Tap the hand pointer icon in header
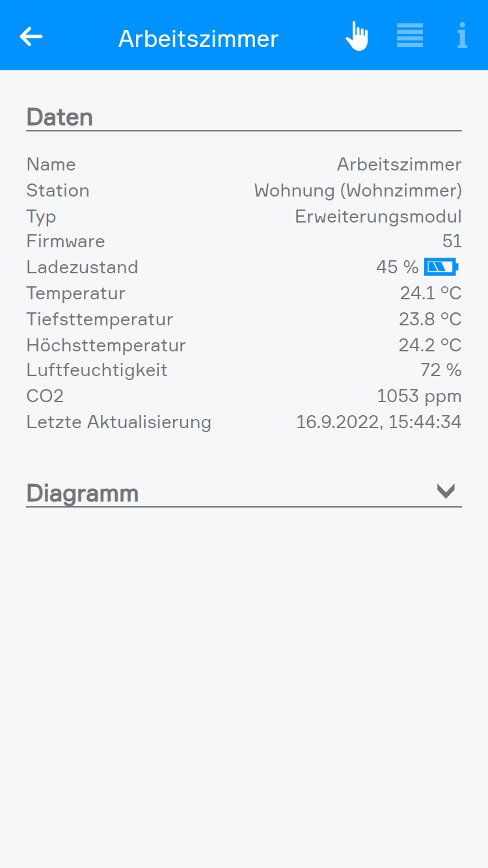Screen dimensions: 488x868 click(x=357, y=36)
